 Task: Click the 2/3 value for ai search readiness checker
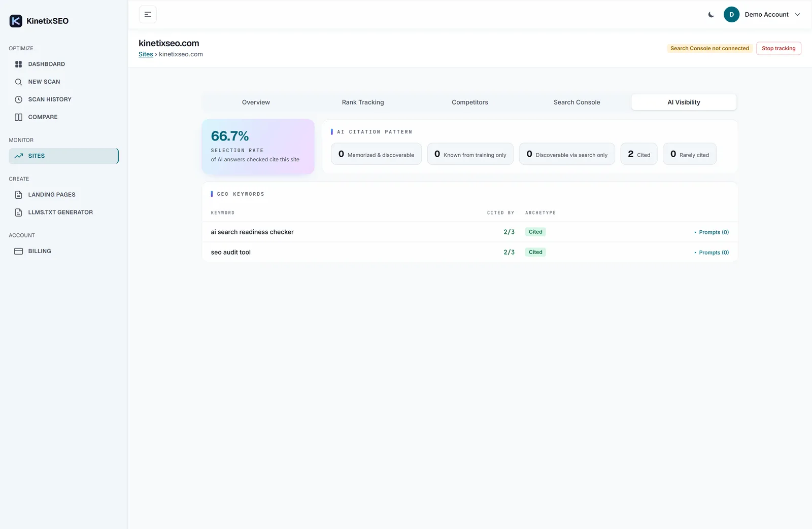509,232
